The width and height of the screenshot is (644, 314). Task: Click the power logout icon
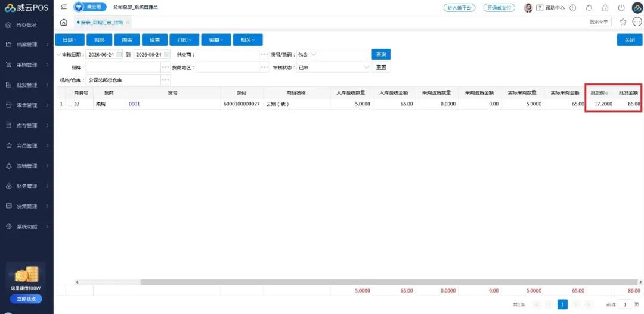[x=621, y=8]
